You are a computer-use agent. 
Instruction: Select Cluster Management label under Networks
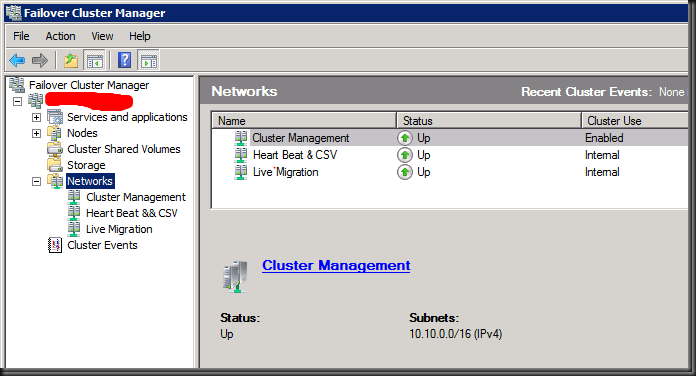(136, 197)
